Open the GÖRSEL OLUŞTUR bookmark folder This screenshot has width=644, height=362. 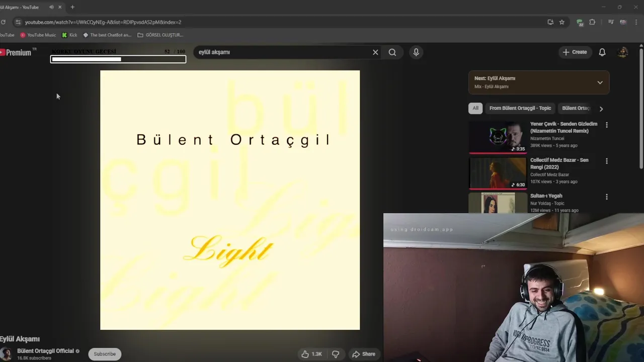click(x=160, y=35)
